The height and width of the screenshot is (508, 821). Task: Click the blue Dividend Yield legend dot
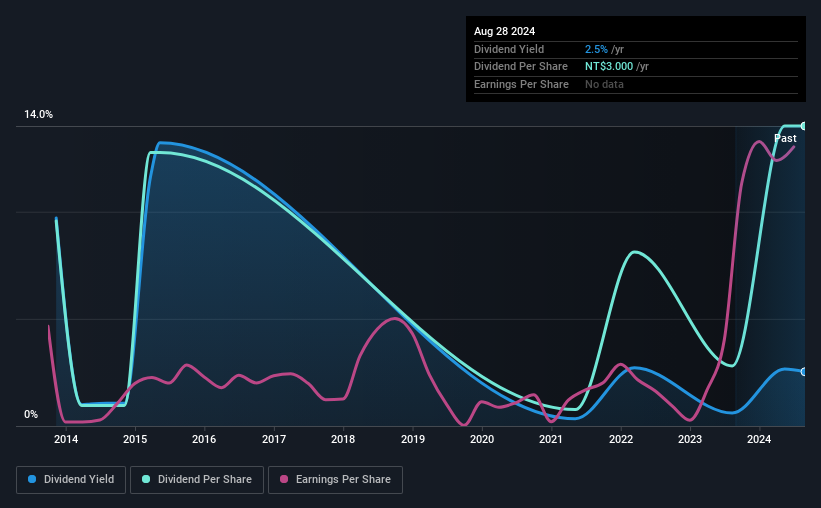(x=32, y=479)
